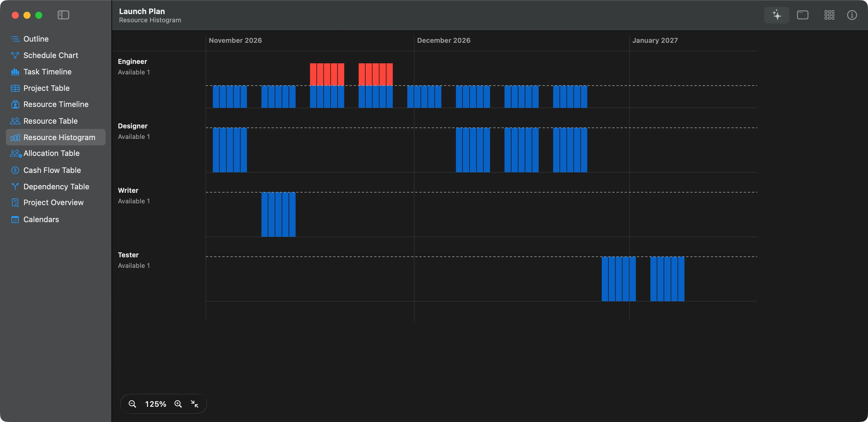The width and height of the screenshot is (868, 422).
Task: Click the Task Timeline bar icon
Action: (15, 72)
